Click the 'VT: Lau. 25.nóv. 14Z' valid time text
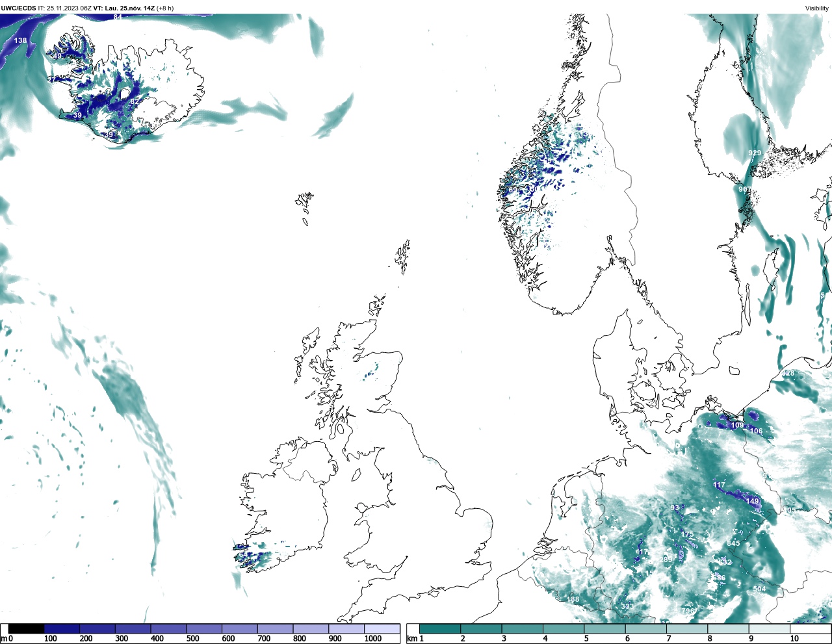 [123, 8]
